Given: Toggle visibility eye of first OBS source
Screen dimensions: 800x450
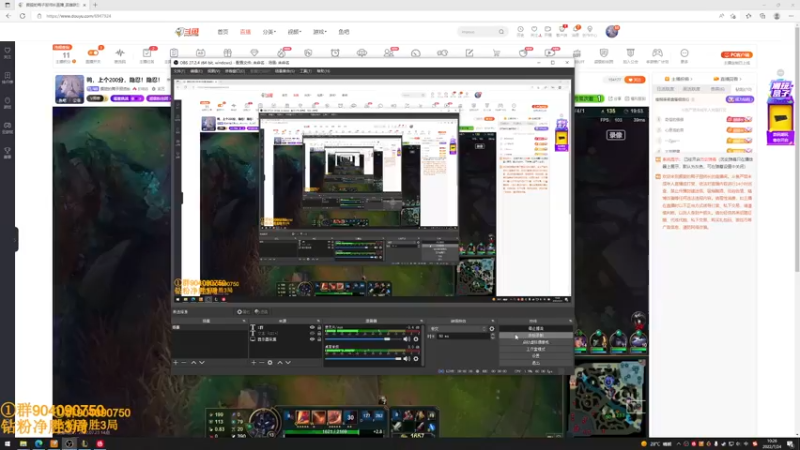Looking at the screenshot, I should (x=312, y=328).
